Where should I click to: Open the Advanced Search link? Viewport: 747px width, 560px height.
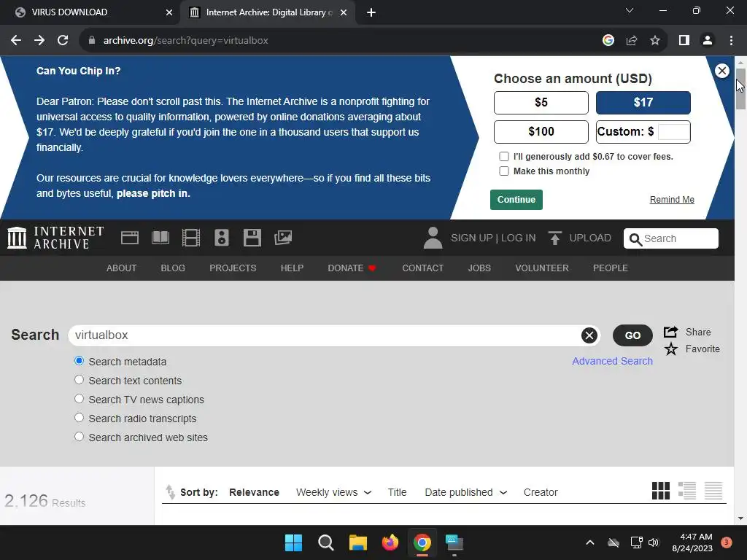[612, 361]
